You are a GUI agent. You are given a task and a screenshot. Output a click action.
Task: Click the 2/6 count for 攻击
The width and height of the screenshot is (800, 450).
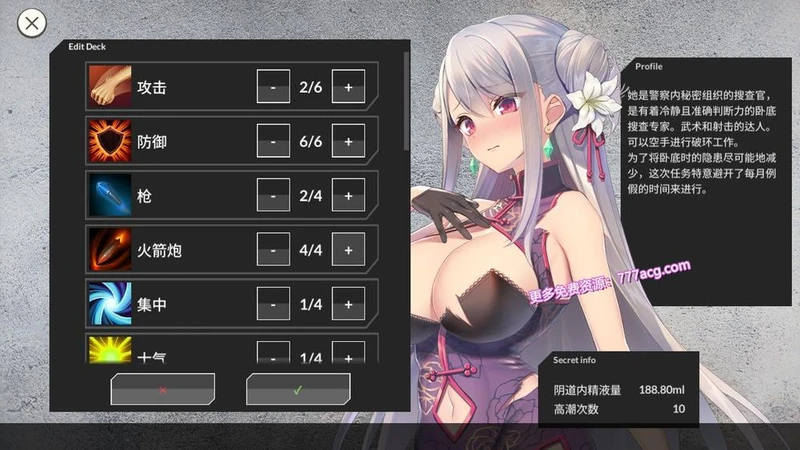(311, 87)
